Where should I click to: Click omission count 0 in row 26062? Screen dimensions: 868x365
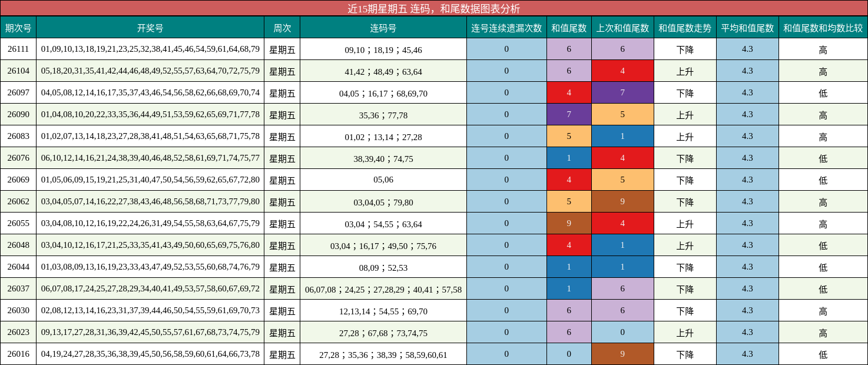[506, 202]
